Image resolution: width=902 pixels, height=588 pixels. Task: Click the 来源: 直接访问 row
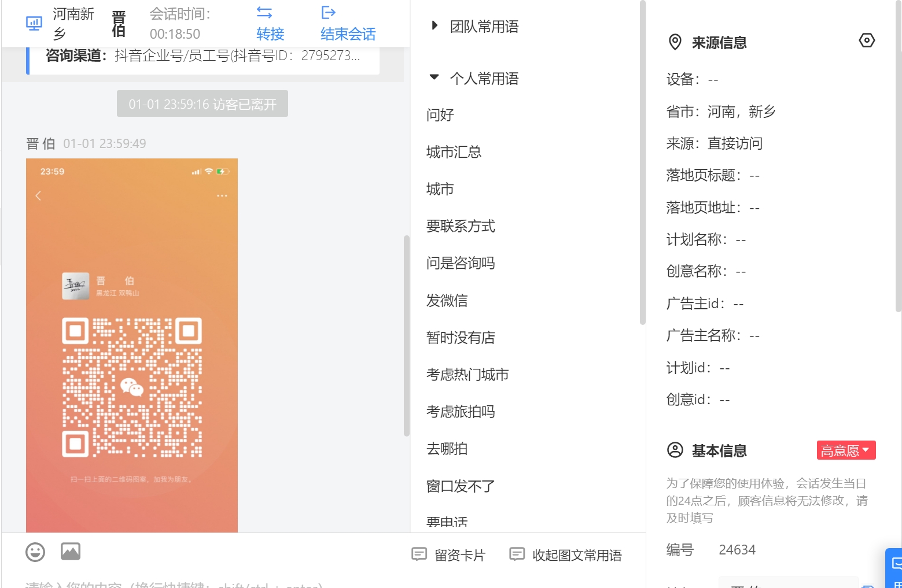click(714, 143)
